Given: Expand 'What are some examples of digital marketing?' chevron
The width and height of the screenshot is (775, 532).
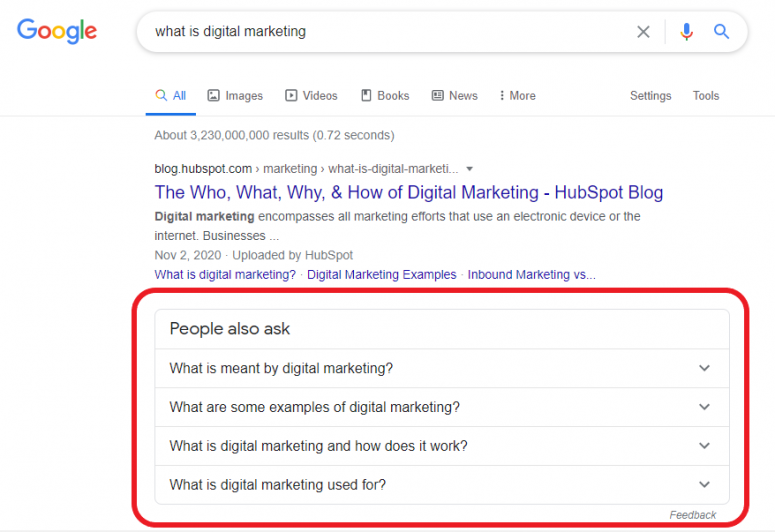Looking at the screenshot, I should click(704, 407).
